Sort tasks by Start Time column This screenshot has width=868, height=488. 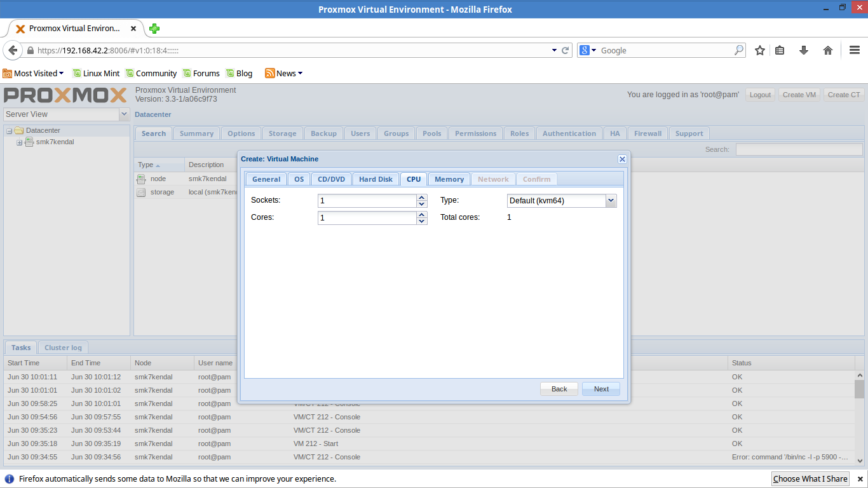[x=35, y=363]
